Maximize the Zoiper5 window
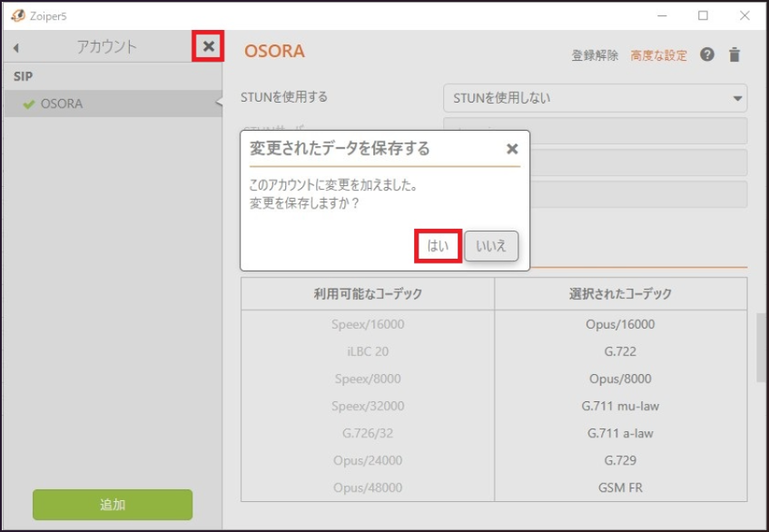 703,15
